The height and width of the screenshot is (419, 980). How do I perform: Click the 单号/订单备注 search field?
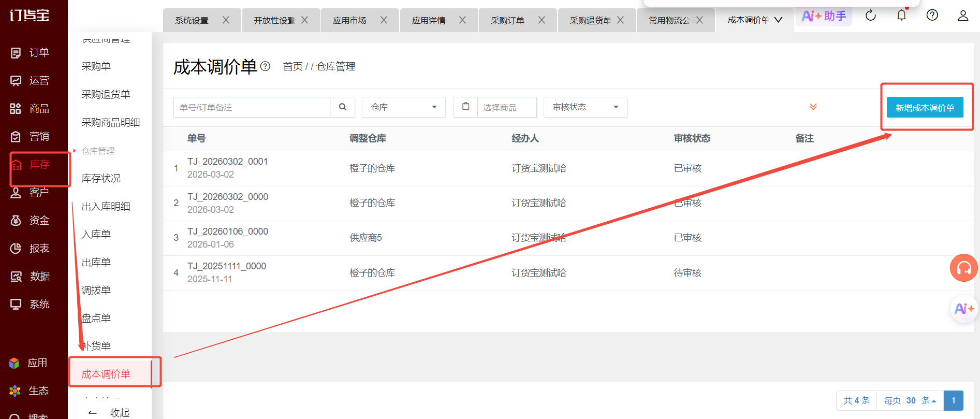tap(252, 107)
